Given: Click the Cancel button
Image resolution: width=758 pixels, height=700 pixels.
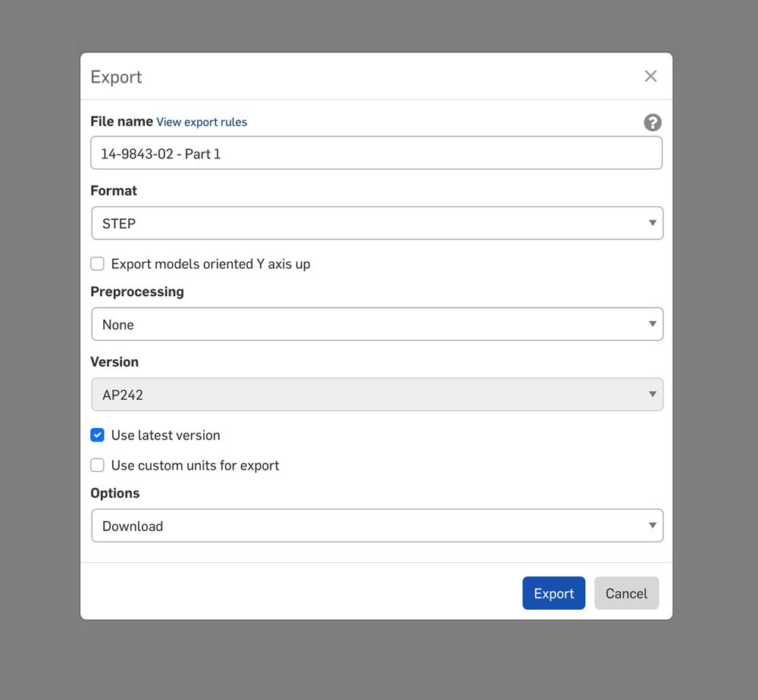Looking at the screenshot, I should 626,593.
